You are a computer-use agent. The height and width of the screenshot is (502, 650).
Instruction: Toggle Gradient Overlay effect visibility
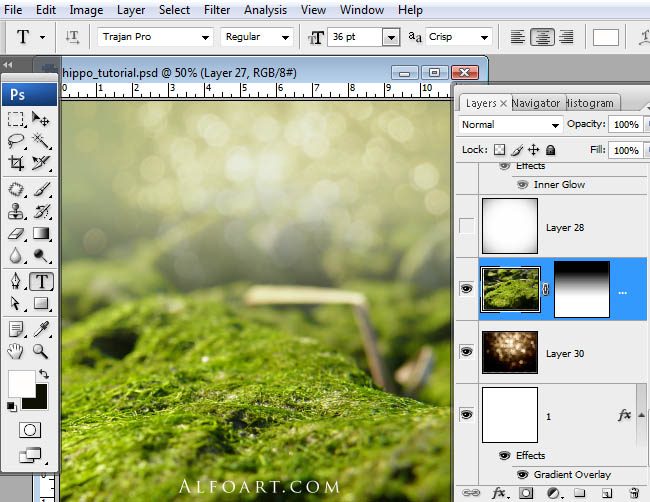coord(522,474)
